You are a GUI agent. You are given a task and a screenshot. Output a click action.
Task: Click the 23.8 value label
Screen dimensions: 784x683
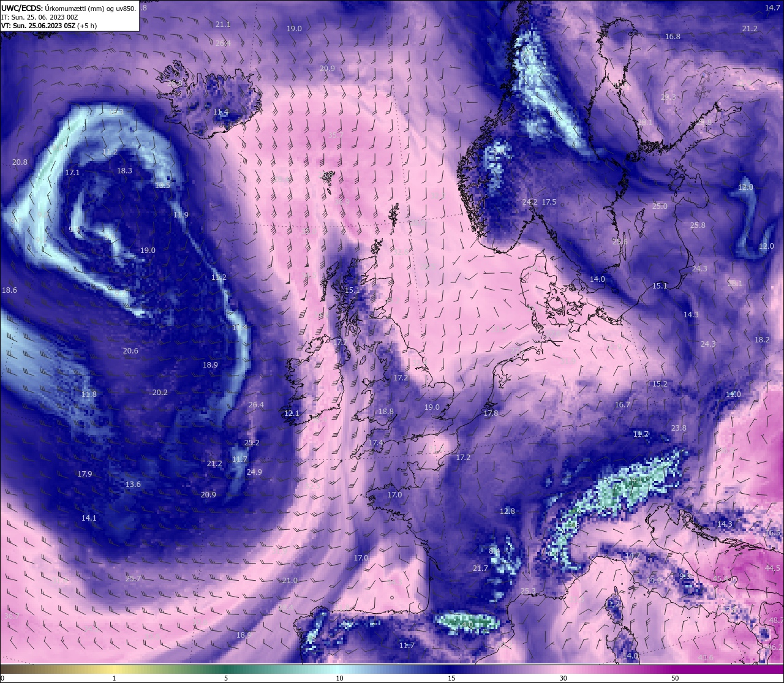coord(679,428)
